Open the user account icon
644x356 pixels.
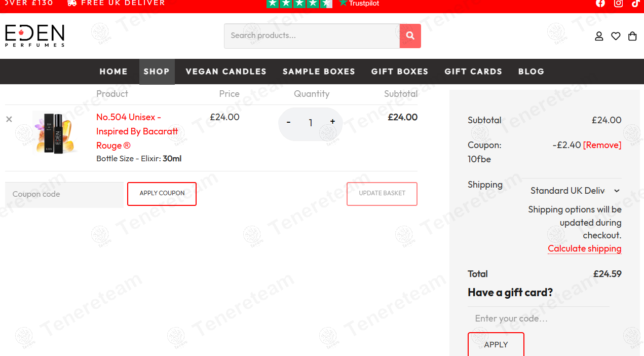point(599,36)
